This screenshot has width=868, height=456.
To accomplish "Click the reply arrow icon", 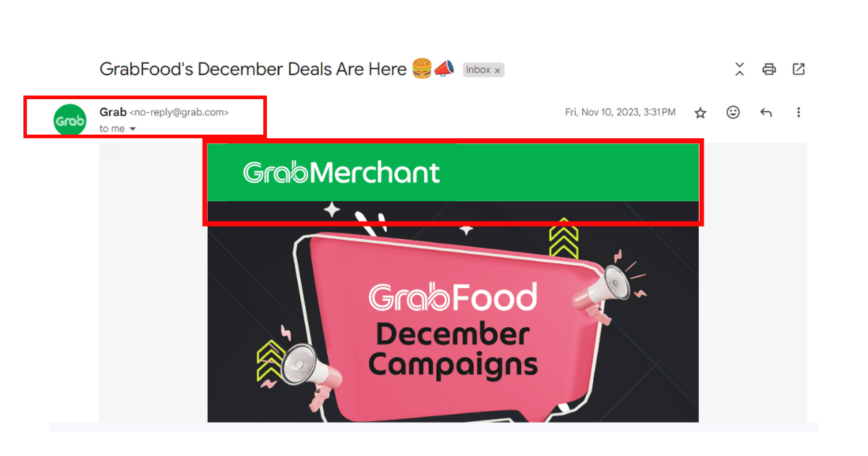I will pos(766,112).
